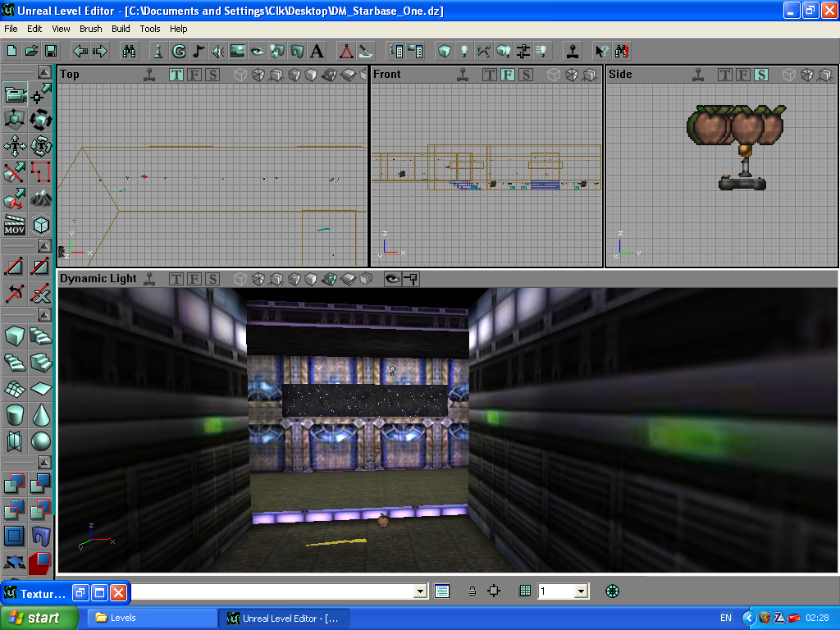Click the Terrain editing mountain icon
840x630 pixels.
(41, 198)
